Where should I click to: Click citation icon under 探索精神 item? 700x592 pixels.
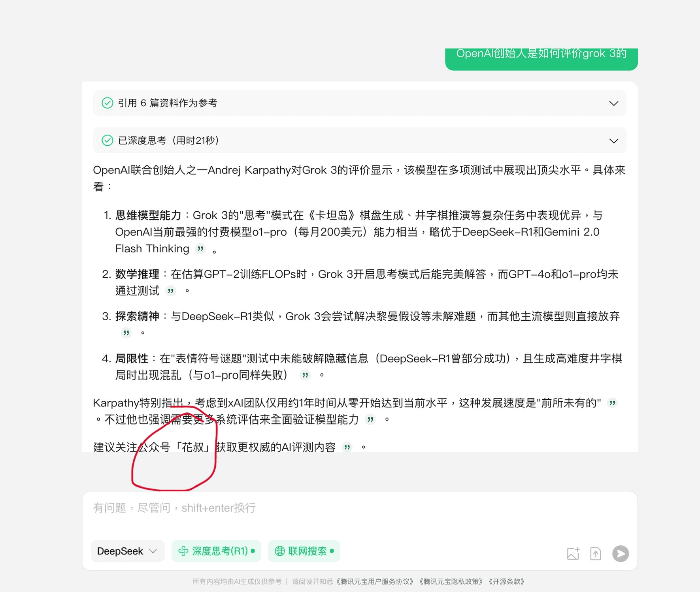(126, 333)
